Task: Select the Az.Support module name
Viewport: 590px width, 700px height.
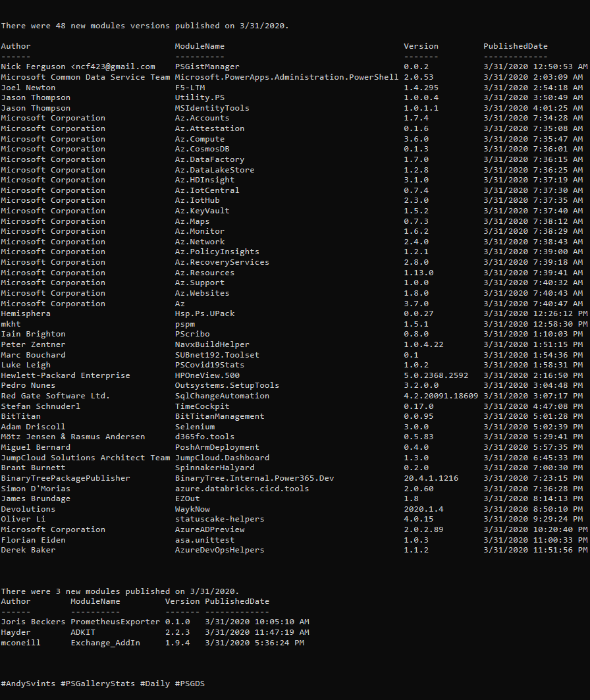Action: coord(200,283)
